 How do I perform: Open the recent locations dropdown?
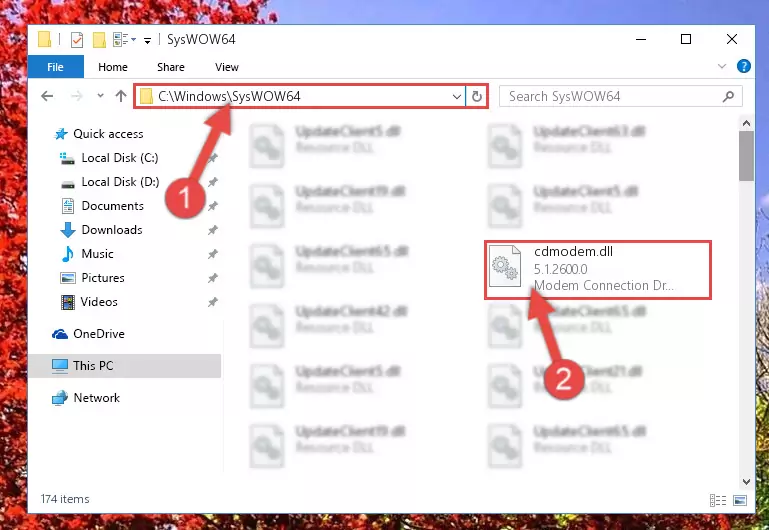click(x=100, y=96)
